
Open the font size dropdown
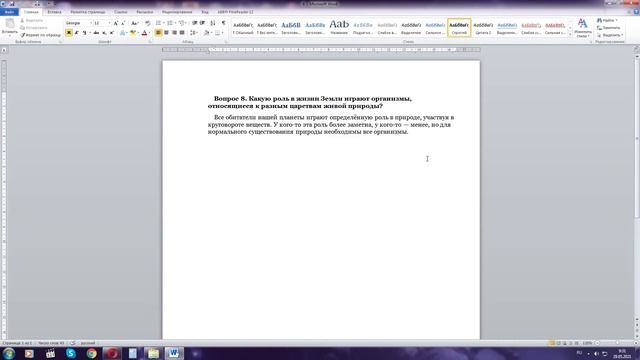click(109, 23)
